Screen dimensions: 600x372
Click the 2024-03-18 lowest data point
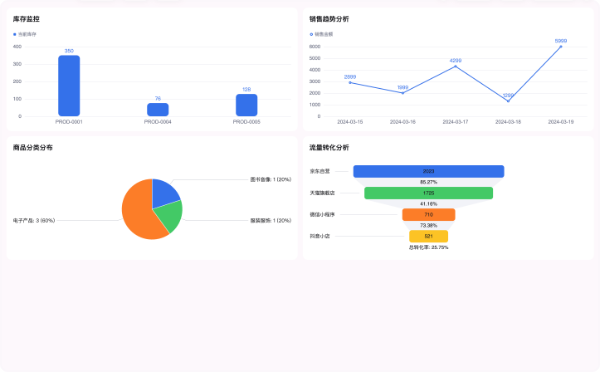pos(508,101)
